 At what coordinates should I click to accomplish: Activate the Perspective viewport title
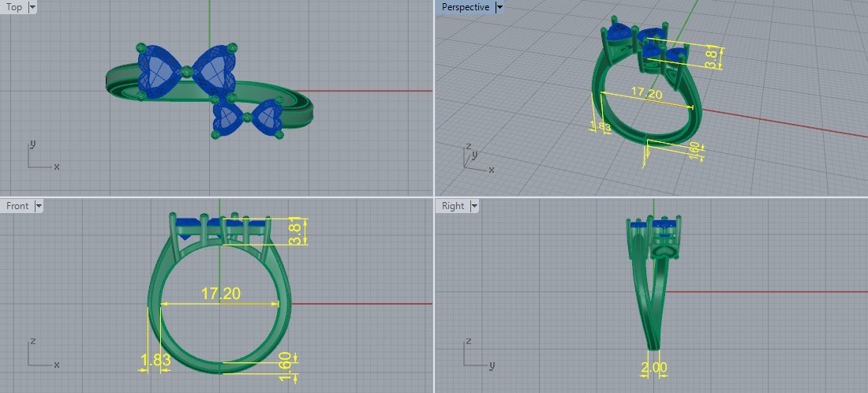[466, 7]
